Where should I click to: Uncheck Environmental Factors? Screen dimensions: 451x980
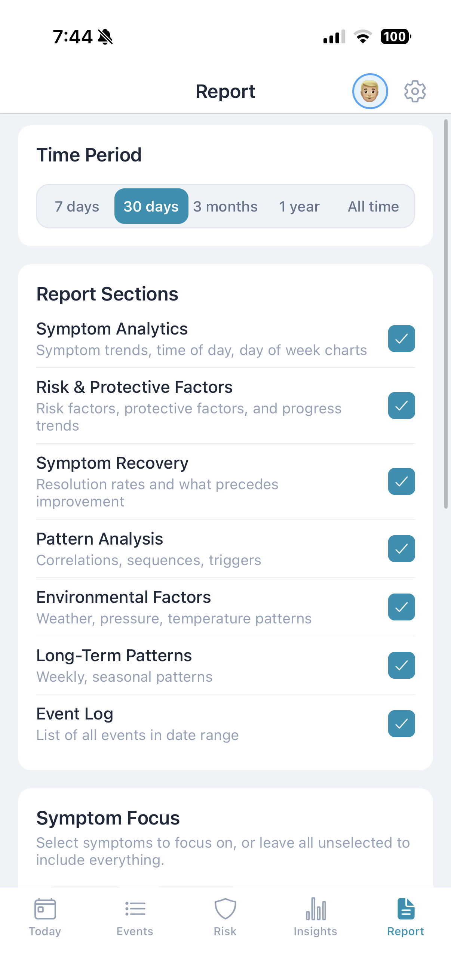tap(401, 607)
